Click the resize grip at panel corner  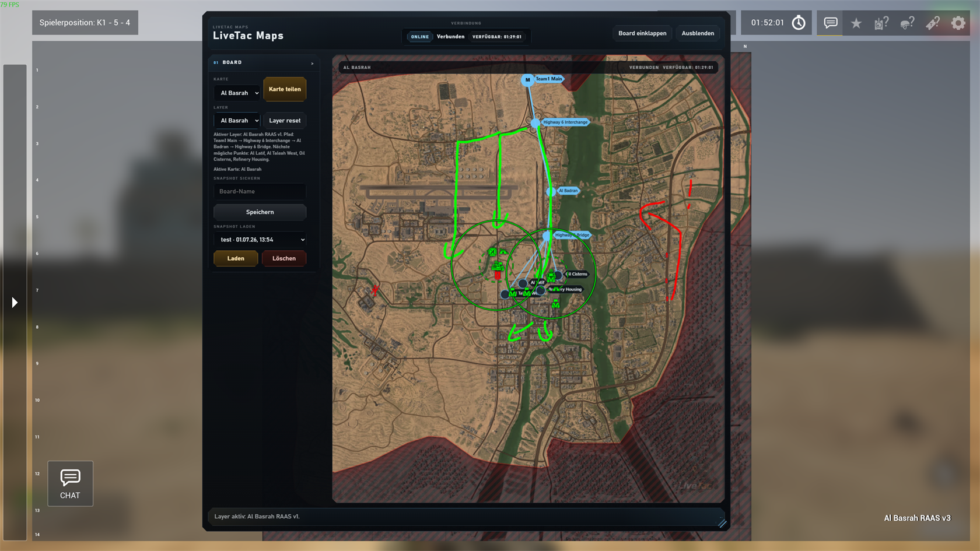(722, 523)
